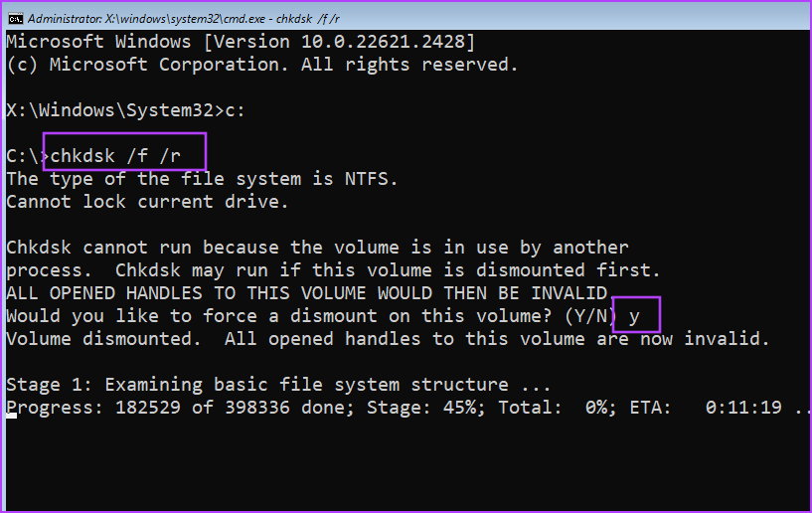Click the file system is NTFS line

pyautogui.click(x=202, y=179)
